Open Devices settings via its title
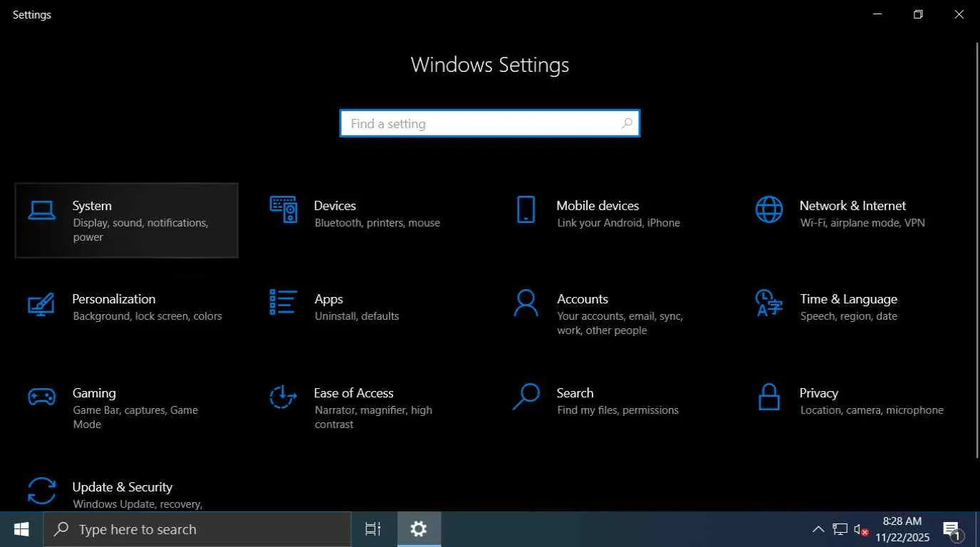The height and width of the screenshot is (547, 980). (x=335, y=206)
